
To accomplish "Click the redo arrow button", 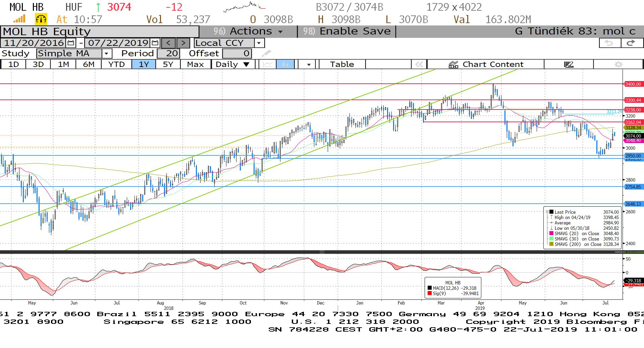I will [632, 43].
